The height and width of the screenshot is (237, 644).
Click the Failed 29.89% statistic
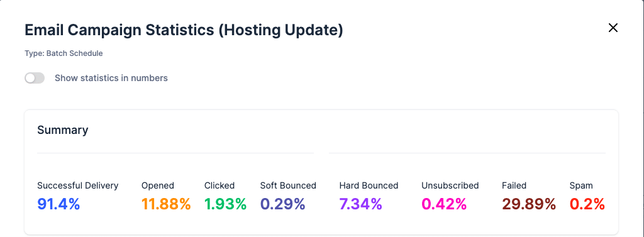pos(528,204)
